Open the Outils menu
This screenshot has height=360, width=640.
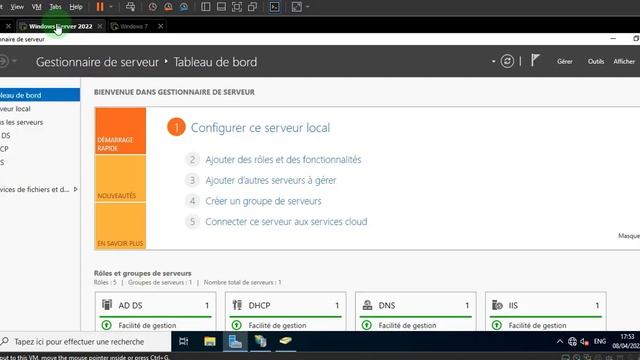tap(596, 61)
